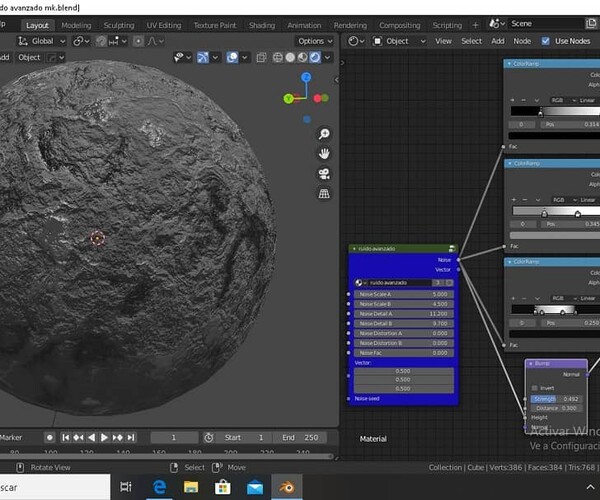Click the End frame field showing 250
Image resolution: width=600 pixels, height=500 pixels.
[x=300, y=437]
